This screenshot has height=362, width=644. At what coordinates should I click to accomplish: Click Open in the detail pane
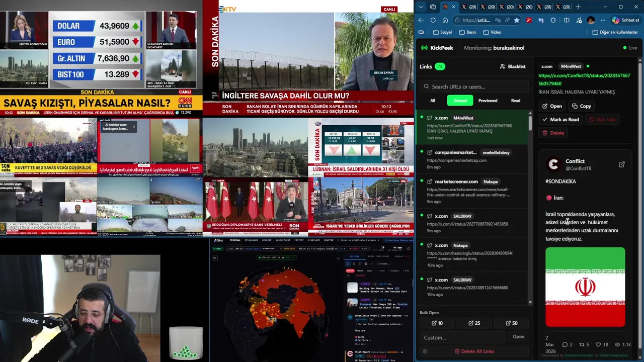point(551,106)
